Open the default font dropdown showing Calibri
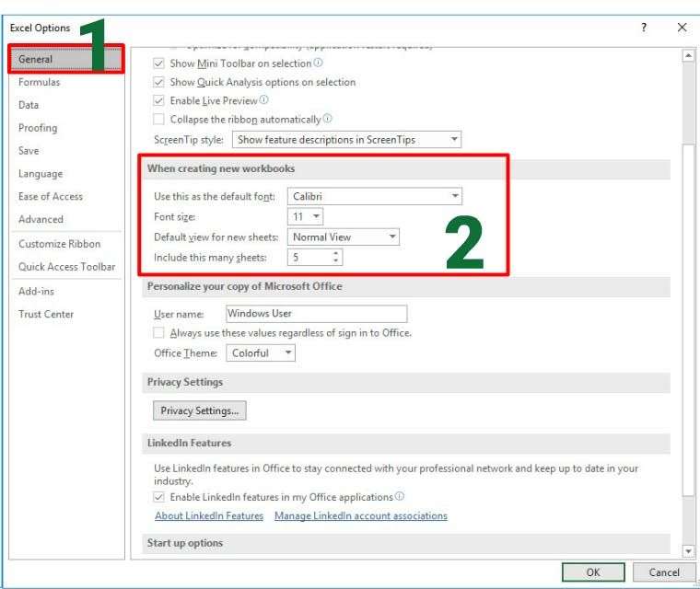This screenshot has width=700, height=589. coord(375,196)
